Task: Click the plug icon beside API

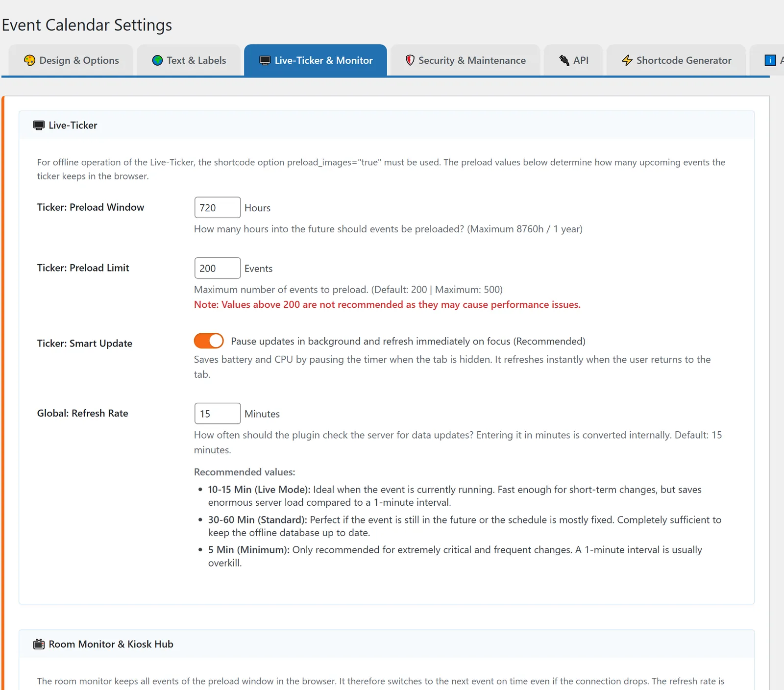Action: point(564,60)
